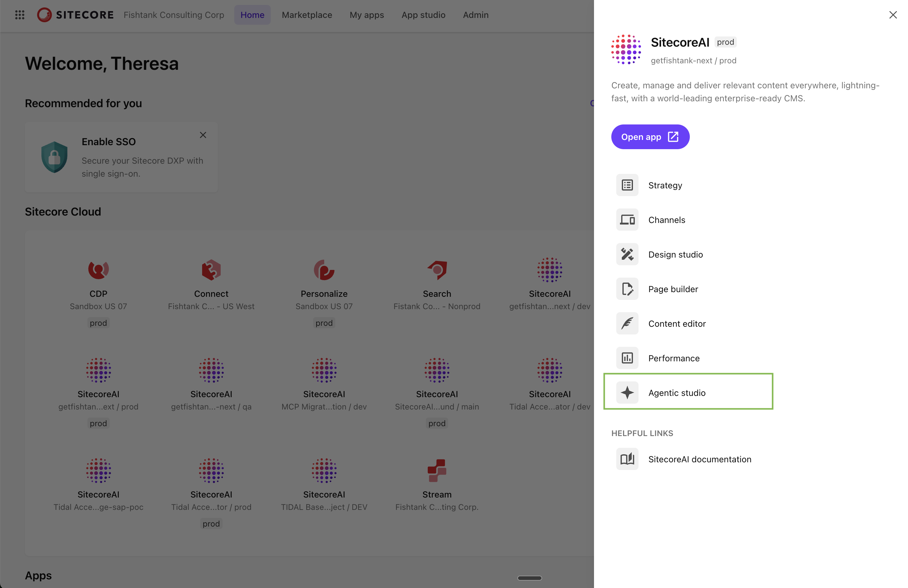Image resolution: width=908 pixels, height=588 pixels.
Task: Go to the Admin section
Action: [x=475, y=15]
